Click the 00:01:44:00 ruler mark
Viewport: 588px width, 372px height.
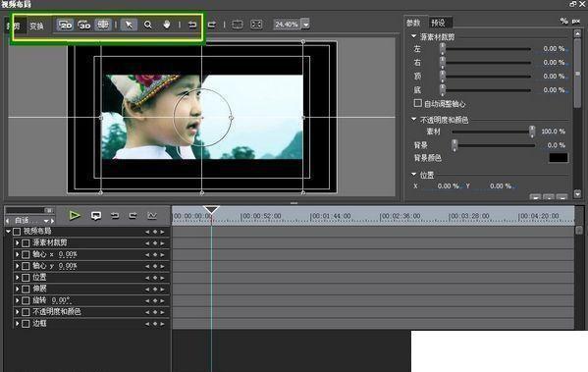click(x=331, y=216)
